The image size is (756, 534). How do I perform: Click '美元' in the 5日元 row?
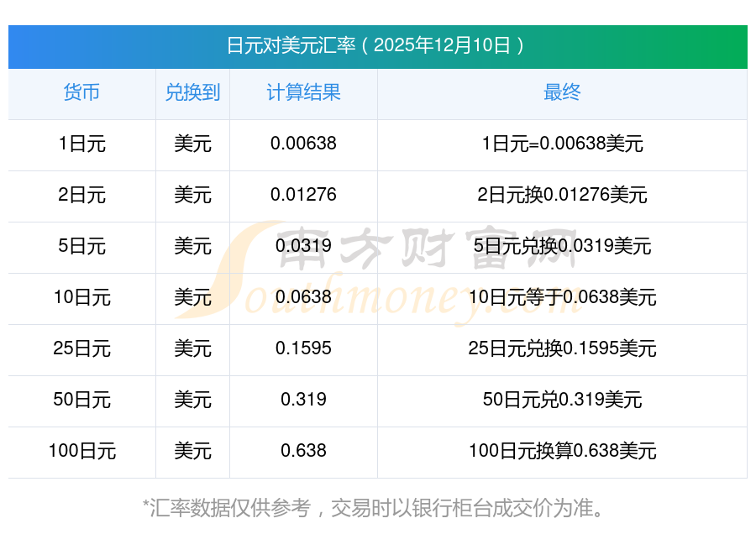(x=192, y=246)
